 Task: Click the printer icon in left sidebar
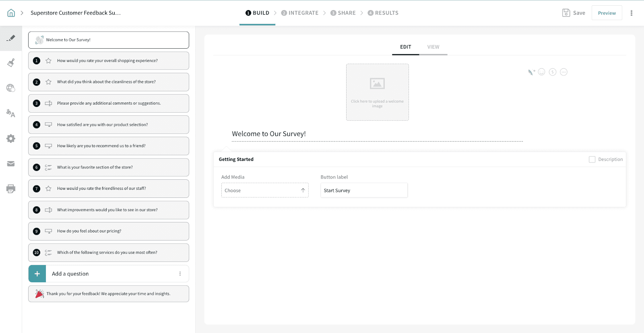tap(11, 189)
